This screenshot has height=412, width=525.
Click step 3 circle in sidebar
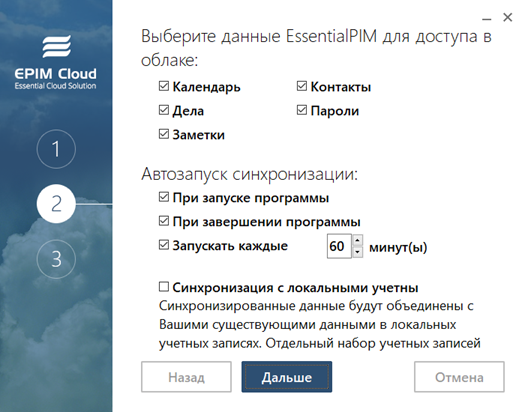pyautogui.click(x=56, y=259)
